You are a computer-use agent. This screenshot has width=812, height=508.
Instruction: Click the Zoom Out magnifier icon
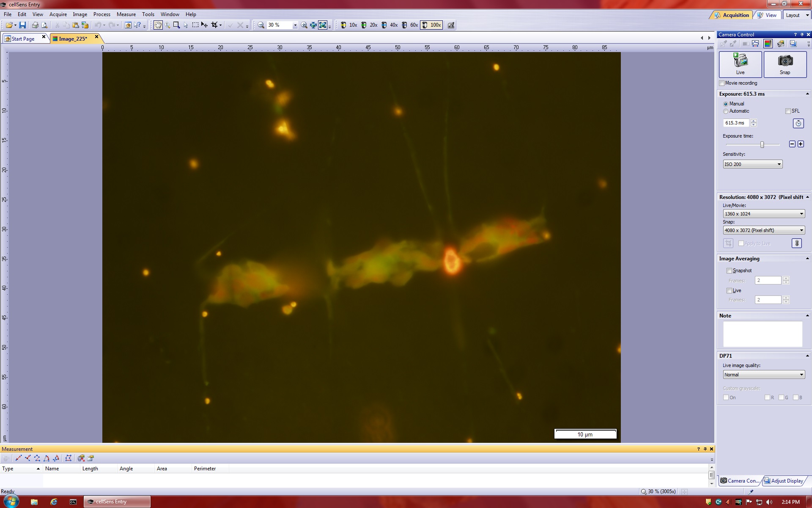(261, 25)
